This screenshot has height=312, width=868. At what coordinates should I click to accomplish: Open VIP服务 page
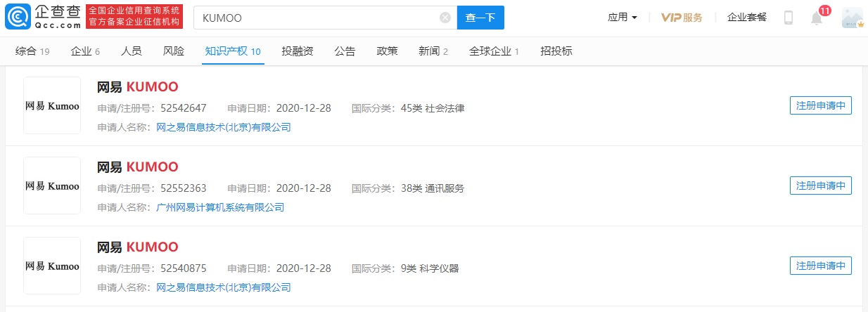point(682,18)
